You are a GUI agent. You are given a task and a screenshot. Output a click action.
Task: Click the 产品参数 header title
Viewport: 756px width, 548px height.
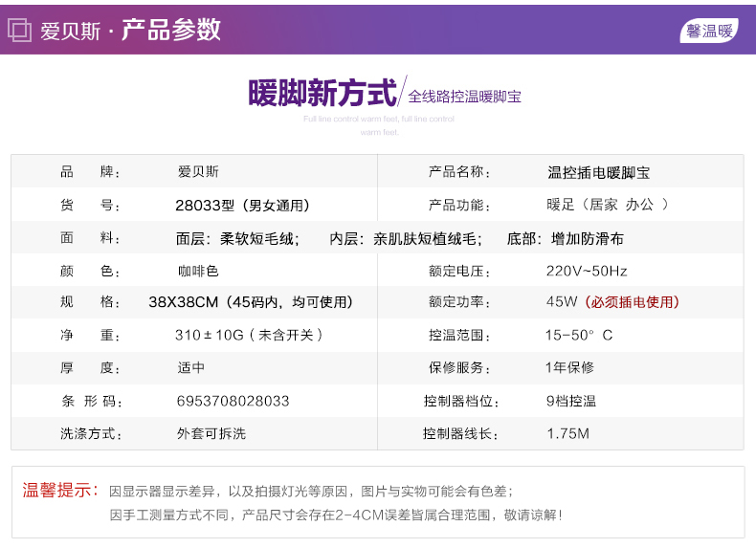tap(171, 30)
